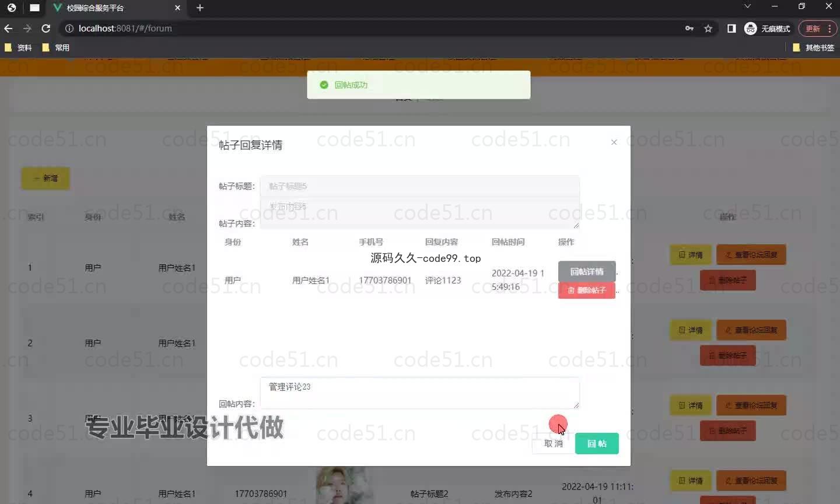
Task: Go back in browser history
Action: (8, 28)
